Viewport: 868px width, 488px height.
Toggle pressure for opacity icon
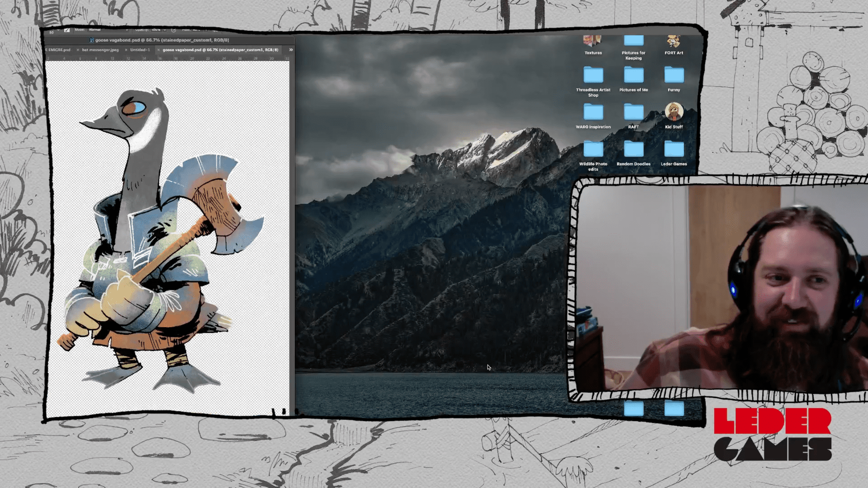[x=174, y=30]
